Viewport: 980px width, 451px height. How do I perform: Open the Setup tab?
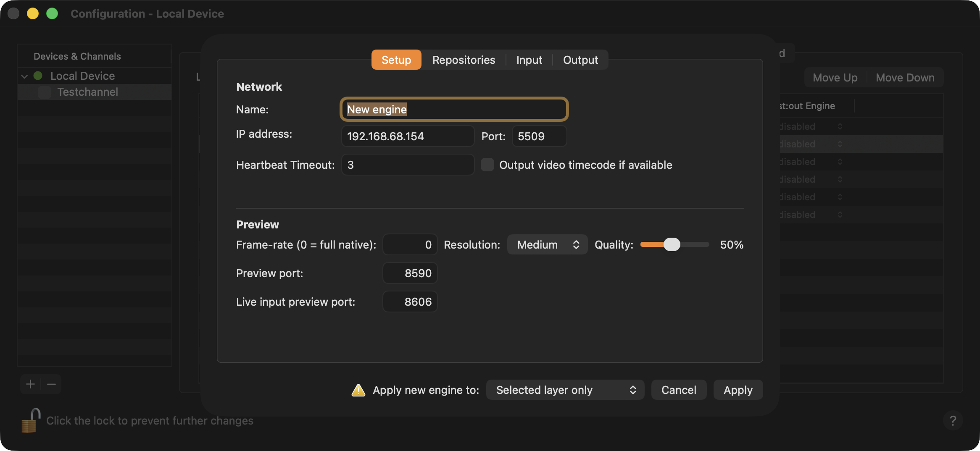(x=396, y=60)
